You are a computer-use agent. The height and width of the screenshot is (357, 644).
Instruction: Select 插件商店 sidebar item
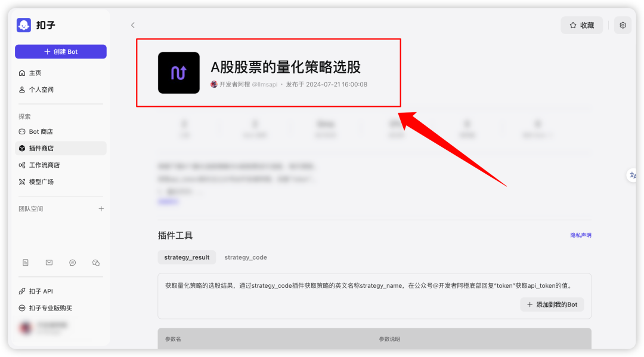[61, 149]
